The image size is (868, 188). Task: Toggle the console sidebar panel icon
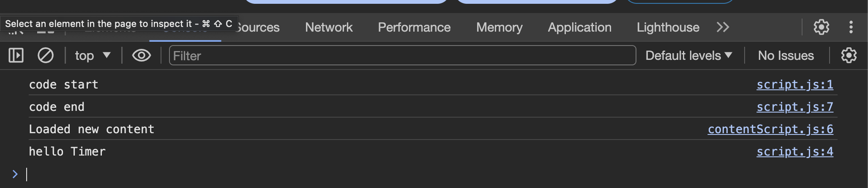[x=16, y=56]
